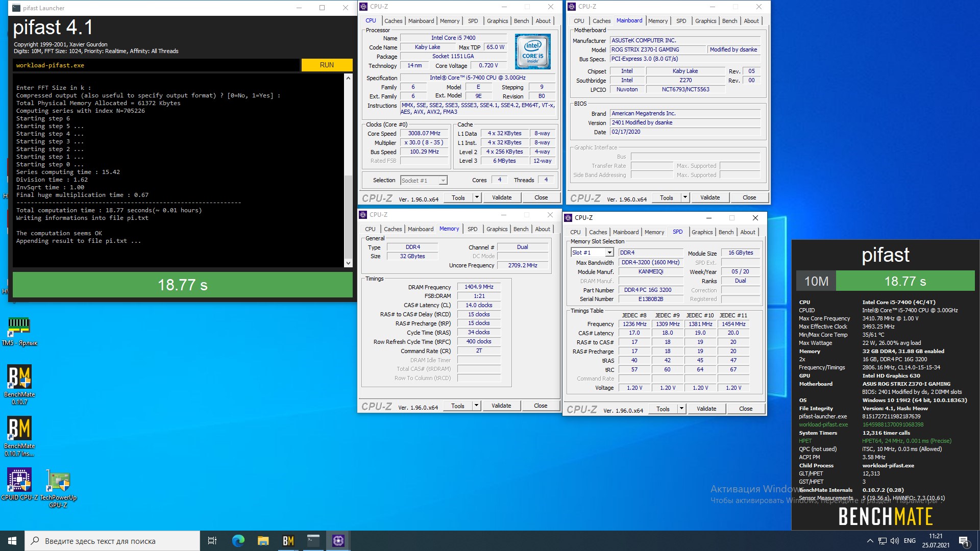Open Caches tab in CPU window
This screenshot has width=980, height=551.
[x=393, y=21]
